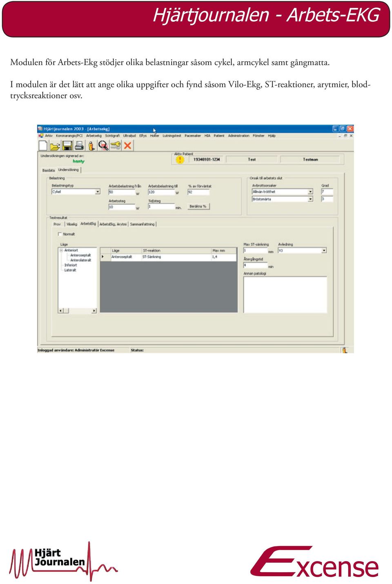Click the Annan patologi text area
392x584 pixels.
285,294
